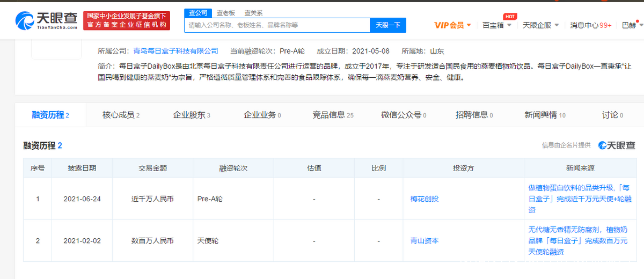Click the 交易金额 column header
Screen dimensions: 644x279
(x=152, y=168)
